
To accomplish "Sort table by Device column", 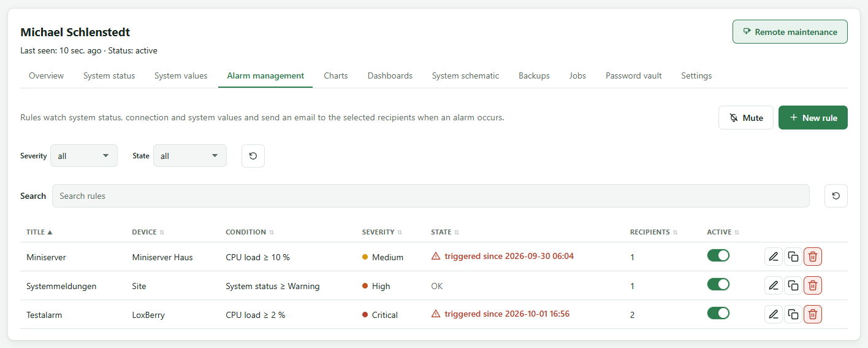I will pos(148,233).
